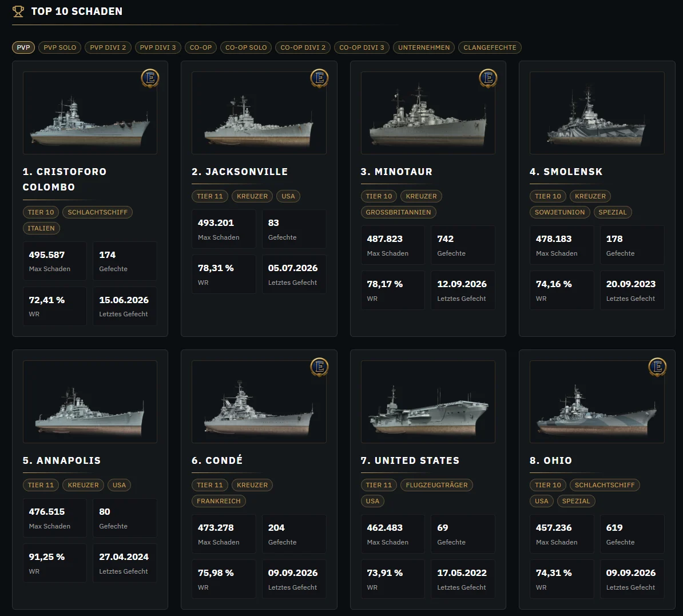Click the 8. Ohio title
Viewport: 683px width, 616px height.
[x=551, y=460]
